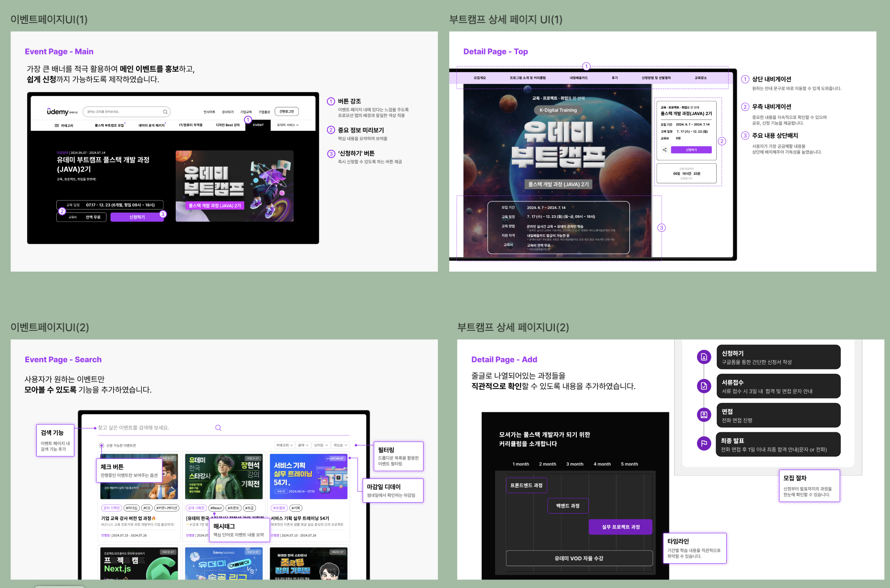Select the EVENT tab in the Udemy nav

click(258, 125)
